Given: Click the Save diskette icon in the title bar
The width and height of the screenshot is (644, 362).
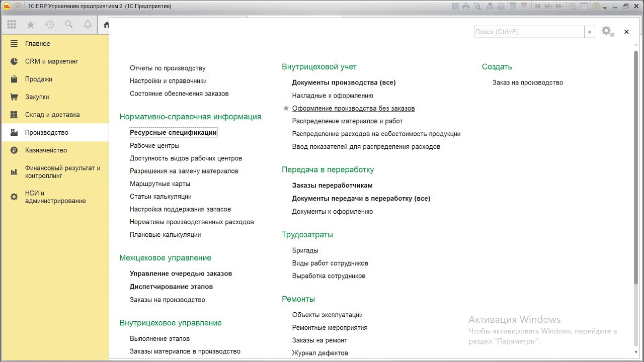Looking at the screenshot, I should tap(455, 7).
